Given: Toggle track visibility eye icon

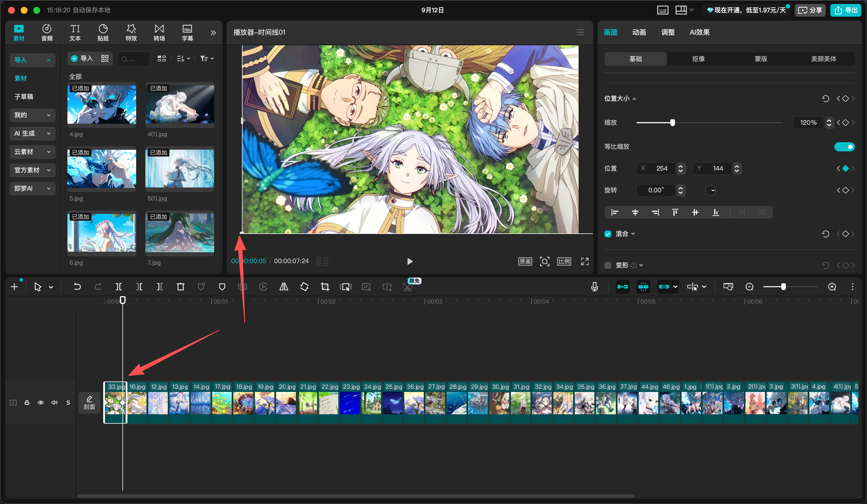Looking at the screenshot, I should point(41,403).
